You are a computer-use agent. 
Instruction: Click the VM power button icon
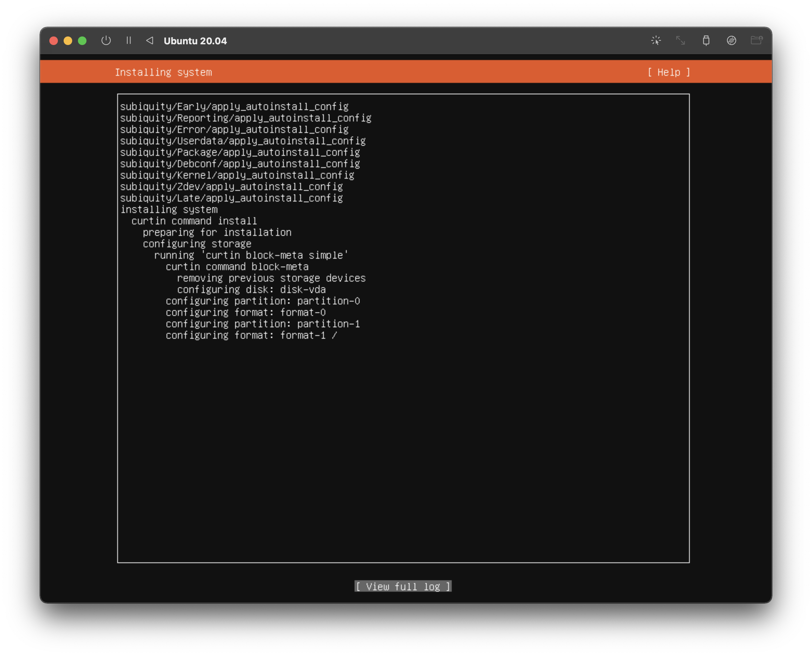coord(106,40)
